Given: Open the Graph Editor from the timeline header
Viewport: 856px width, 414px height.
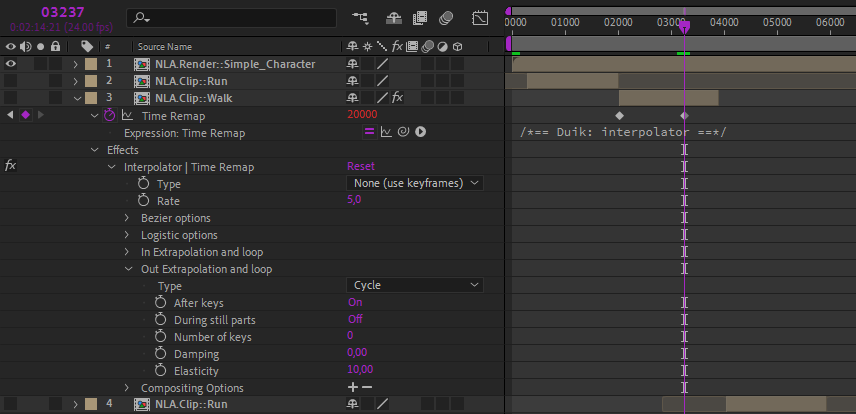Looking at the screenshot, I should coord(480,18).
